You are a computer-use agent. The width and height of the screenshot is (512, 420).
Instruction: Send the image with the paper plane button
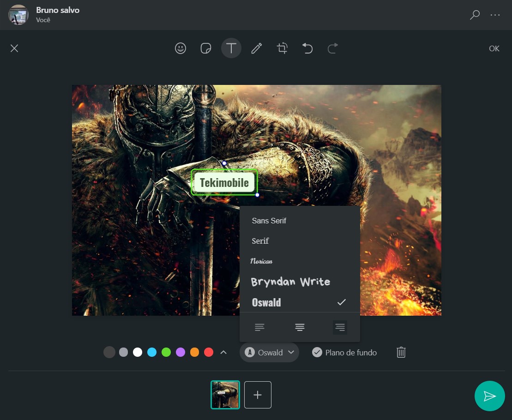(489, 396)
